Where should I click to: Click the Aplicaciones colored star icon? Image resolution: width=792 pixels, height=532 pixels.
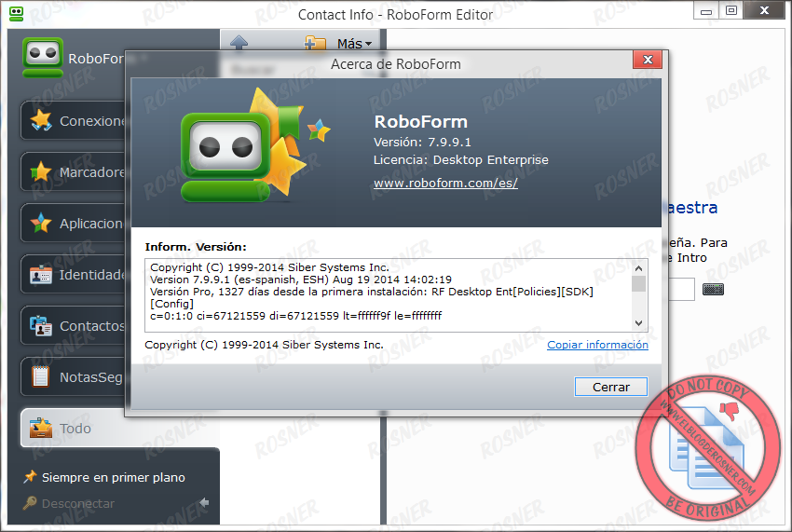pos(40,223)
